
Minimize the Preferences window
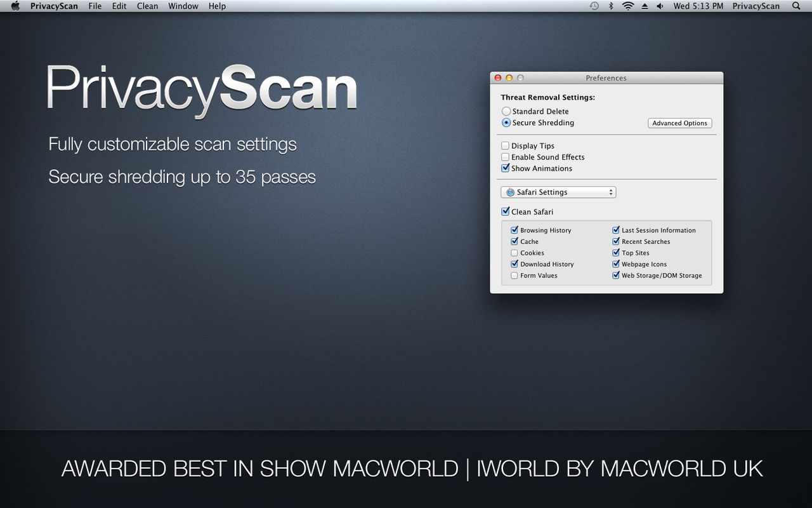[509, 78]
